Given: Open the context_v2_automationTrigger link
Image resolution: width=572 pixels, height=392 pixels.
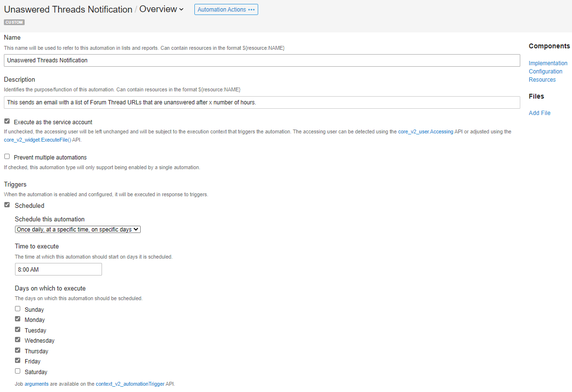Looking at the screenshot, I should point(130,384).
